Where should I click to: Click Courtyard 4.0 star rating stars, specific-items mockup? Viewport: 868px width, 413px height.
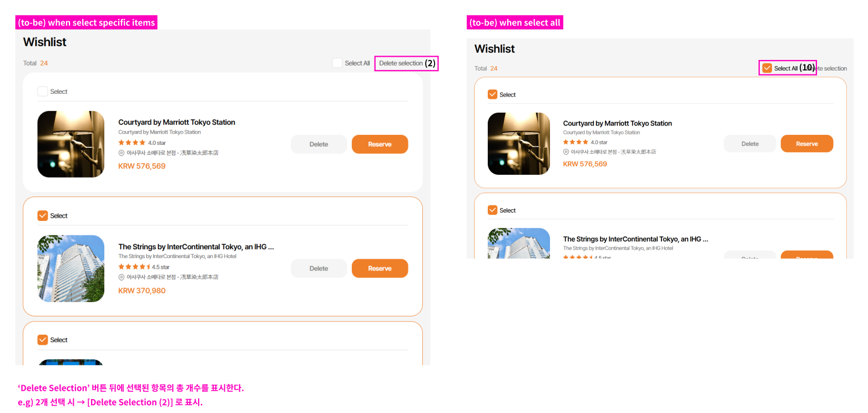[x=132, y=143]
